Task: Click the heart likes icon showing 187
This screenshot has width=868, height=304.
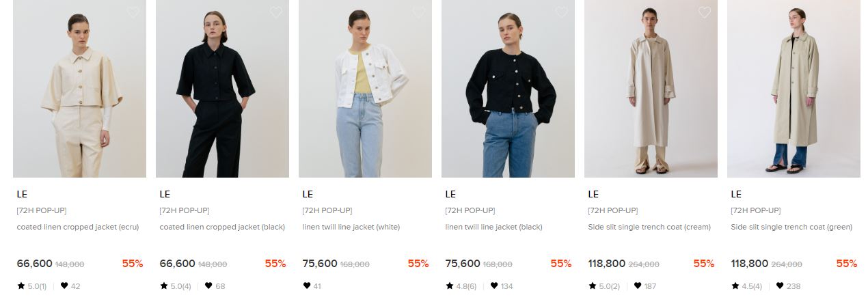Action: pos(637,286)
